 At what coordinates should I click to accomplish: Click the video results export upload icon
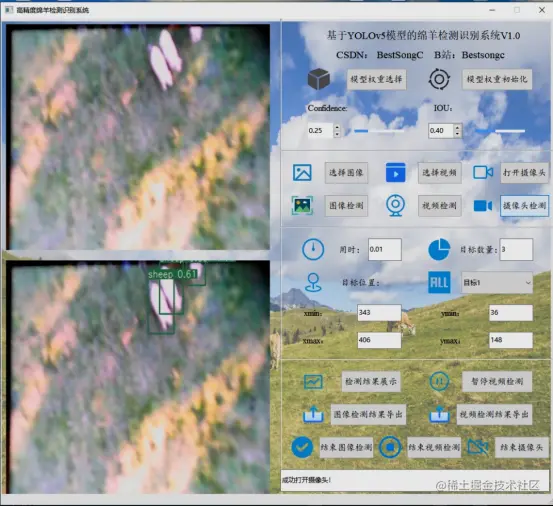pyautogui.click(x=439, y=414)
